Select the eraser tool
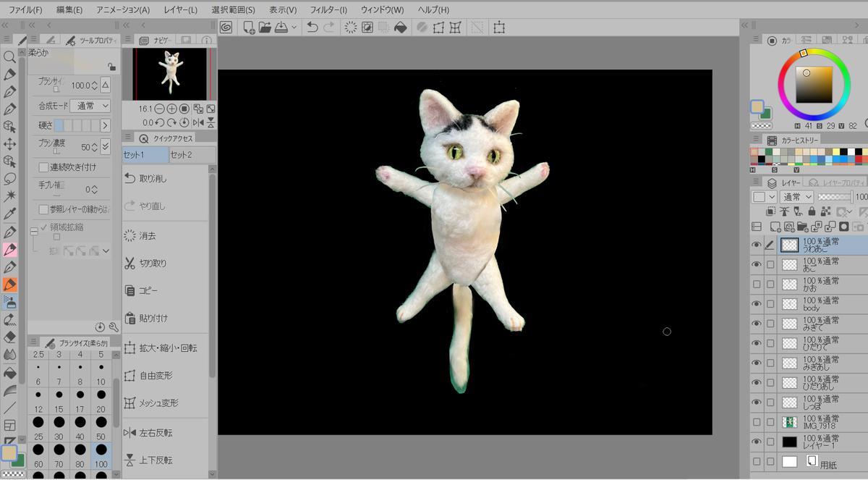868x480 pixels. coord(9,337)
